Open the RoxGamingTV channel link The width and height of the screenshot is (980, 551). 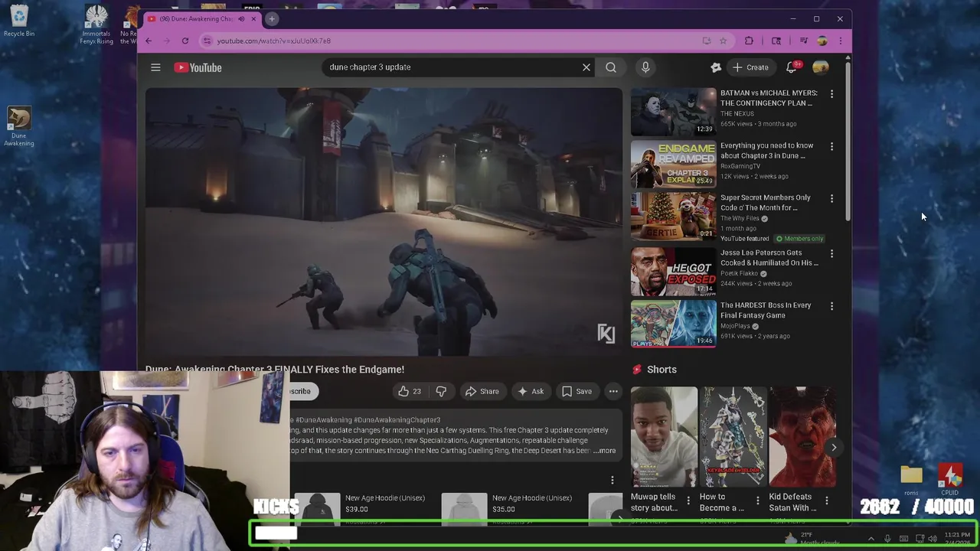click(x=740, y=166)
